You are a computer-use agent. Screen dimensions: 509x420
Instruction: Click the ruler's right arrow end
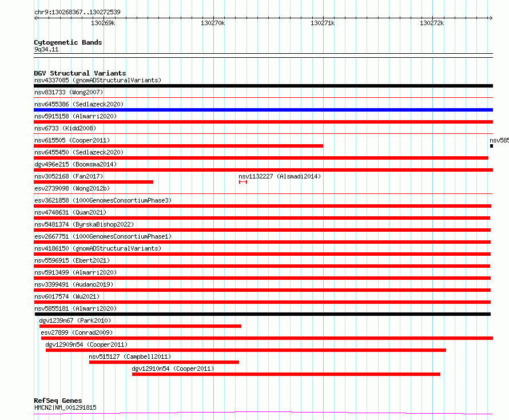click(491, 18)
